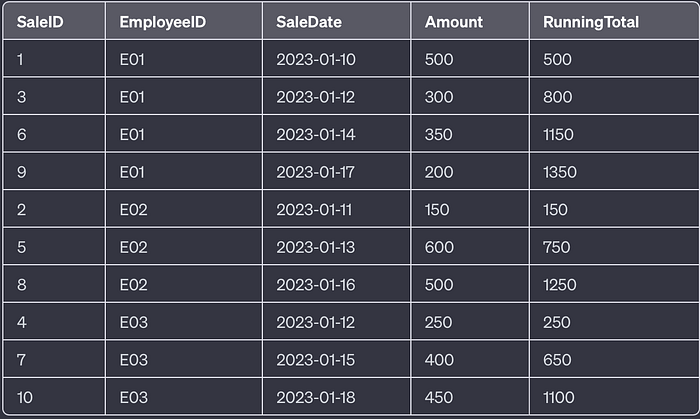Click the Amount cell showing 450
The width and height of the screenshot is (700, 419).
pyautogui.click(x=470, y=397)
